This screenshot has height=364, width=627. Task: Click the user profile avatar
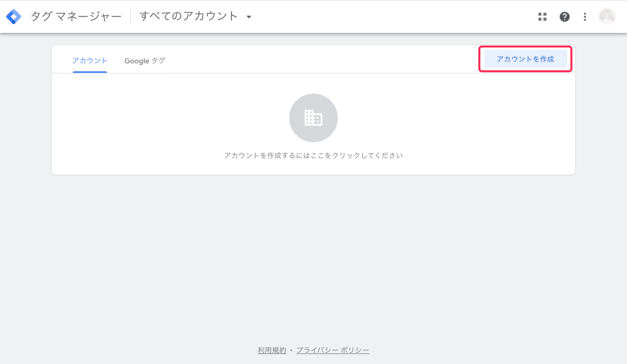click(607, 17)
